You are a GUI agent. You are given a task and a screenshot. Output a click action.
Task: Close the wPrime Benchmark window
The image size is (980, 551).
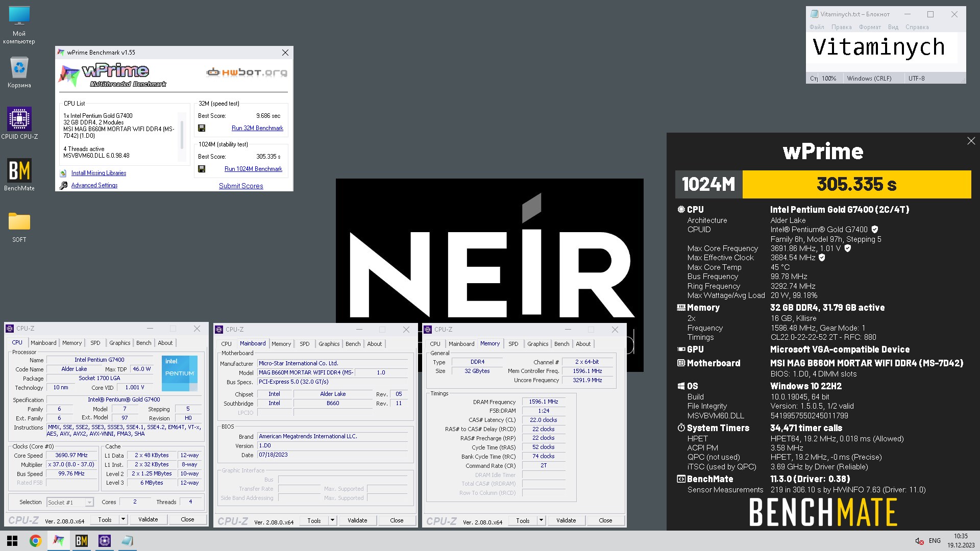click(285, 53)
